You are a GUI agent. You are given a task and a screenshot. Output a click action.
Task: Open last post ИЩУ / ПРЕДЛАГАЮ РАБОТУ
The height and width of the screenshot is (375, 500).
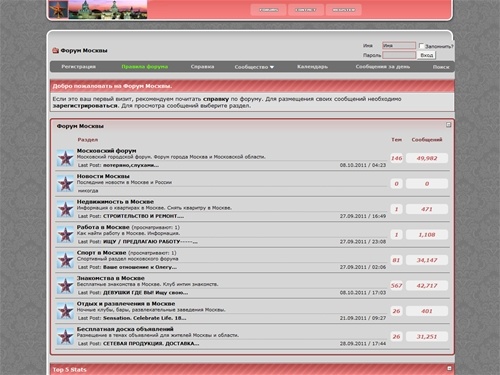(150, 242)
